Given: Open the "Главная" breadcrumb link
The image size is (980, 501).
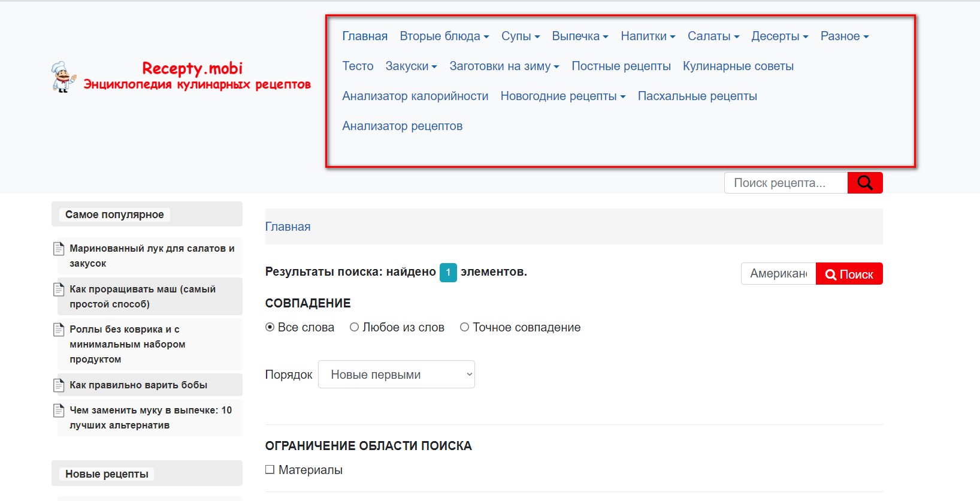Looking at the screenshot, I should [288, 227].
